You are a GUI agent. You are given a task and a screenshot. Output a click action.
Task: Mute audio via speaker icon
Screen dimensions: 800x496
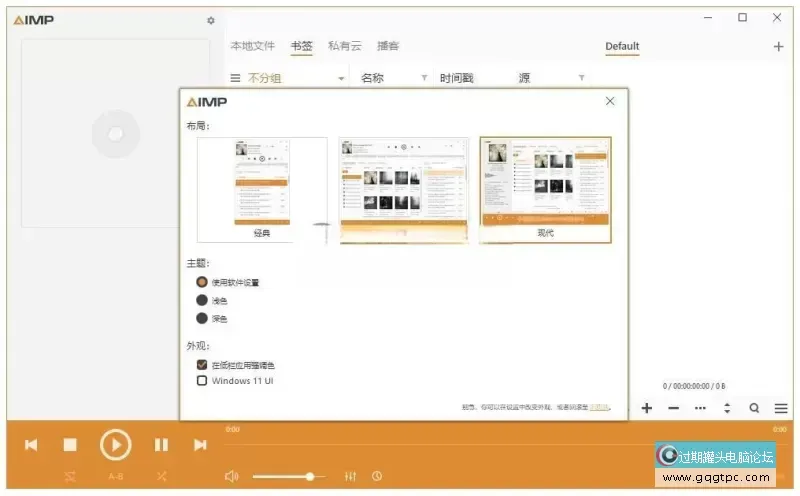[232, 477]
